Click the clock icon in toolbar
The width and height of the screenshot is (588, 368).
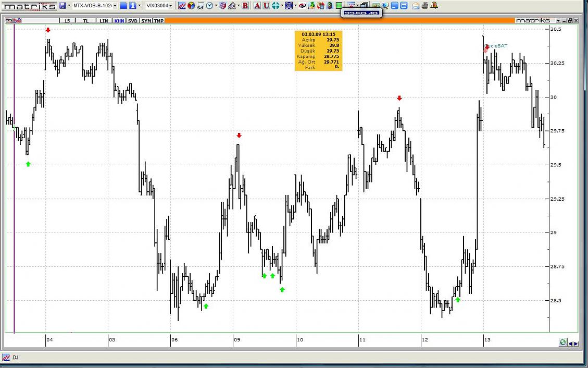click(x=209, y=6)
